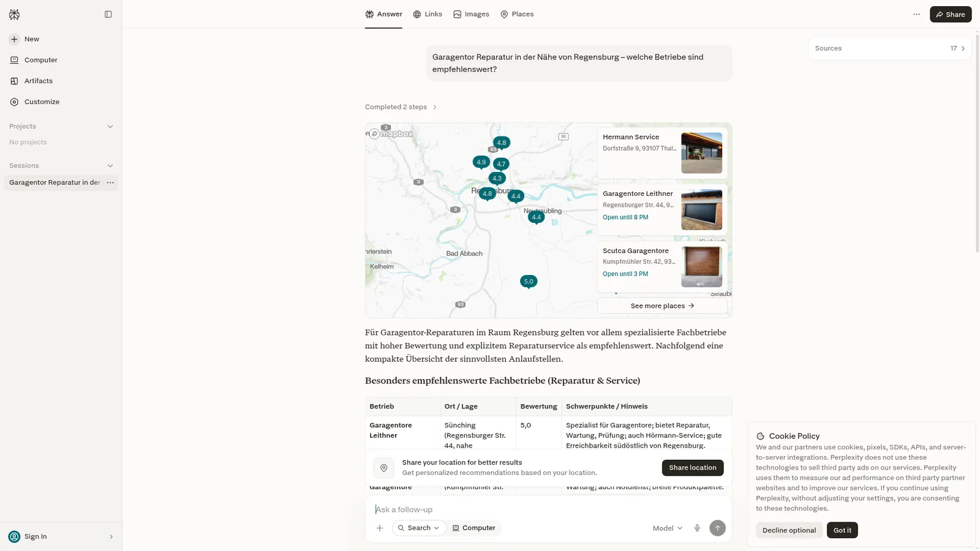Select the 5.0 rating map marker
Image resolution: width=980 pixels, height=551 pixels.
coord(529,282)
